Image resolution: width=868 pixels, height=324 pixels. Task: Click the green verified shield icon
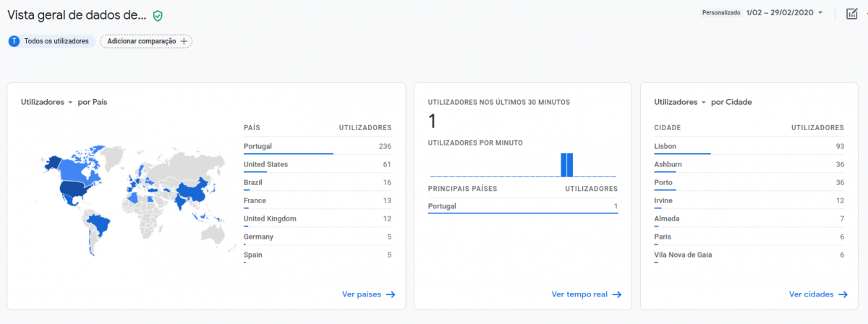click(158, 15)
